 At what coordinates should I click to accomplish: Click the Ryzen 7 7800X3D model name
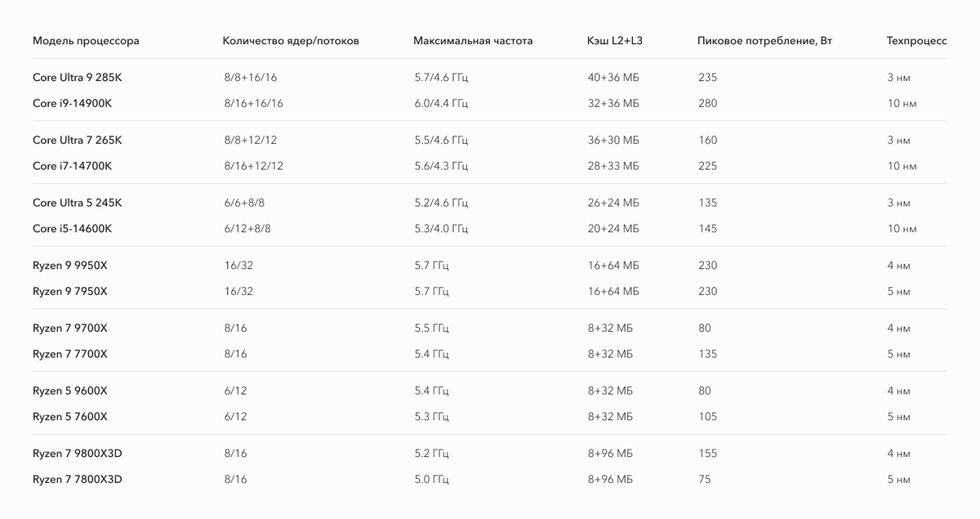click(x=77, y=479)
